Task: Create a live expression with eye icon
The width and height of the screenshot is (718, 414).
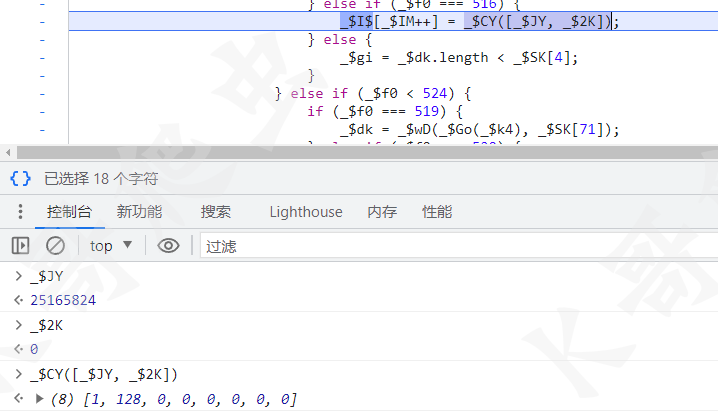Action: pos(168,246)
